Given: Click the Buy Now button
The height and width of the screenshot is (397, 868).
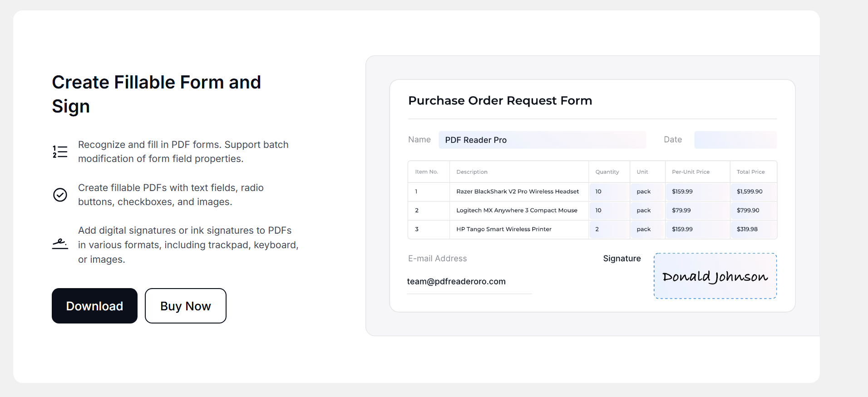Looking at the screenshot, I should [x=186, y=306].
